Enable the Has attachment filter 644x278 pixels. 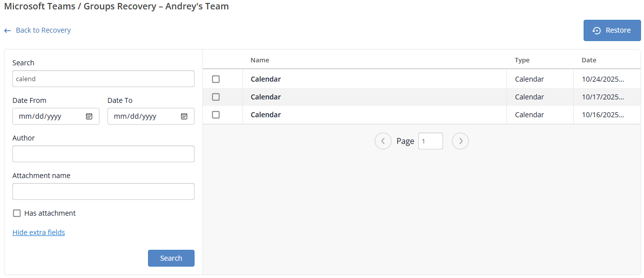pyautogui.click(x=17, y=213)
